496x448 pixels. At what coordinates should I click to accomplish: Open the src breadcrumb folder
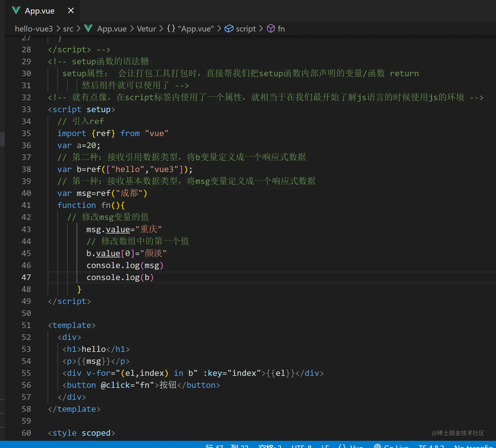[x=68, y=29]
